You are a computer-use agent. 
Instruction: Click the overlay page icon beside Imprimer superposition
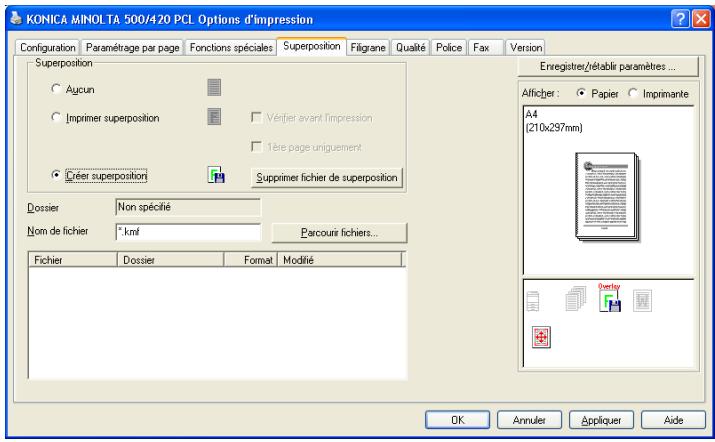(214, 117)
